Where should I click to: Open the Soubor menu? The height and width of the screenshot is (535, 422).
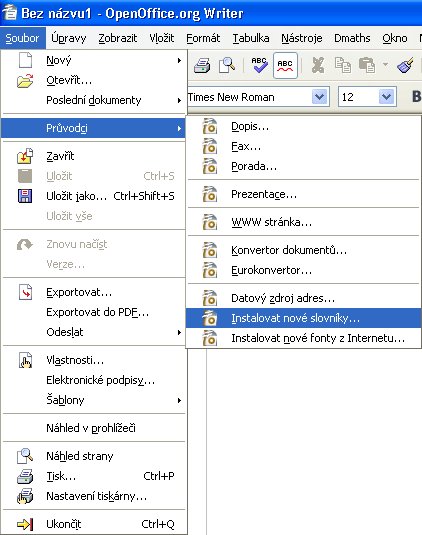(23, 38)
